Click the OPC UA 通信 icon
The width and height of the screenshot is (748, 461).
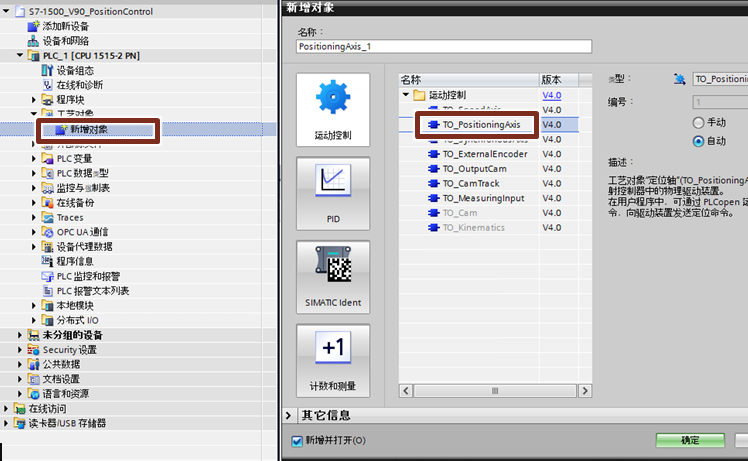pyautogui.click(x=47, y=232)
